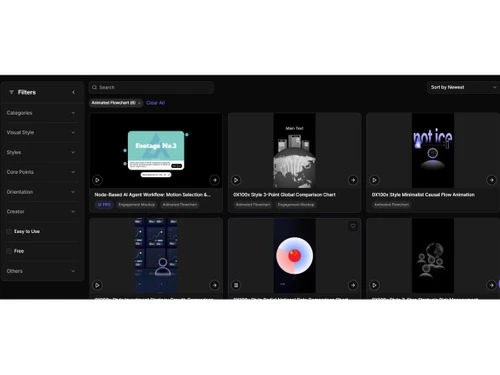Favorite the red radial circle card with the heart

click(353, 226)
